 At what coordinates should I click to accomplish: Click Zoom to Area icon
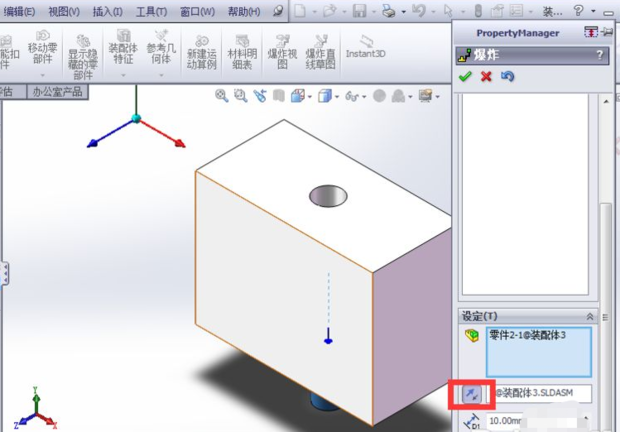240,96
